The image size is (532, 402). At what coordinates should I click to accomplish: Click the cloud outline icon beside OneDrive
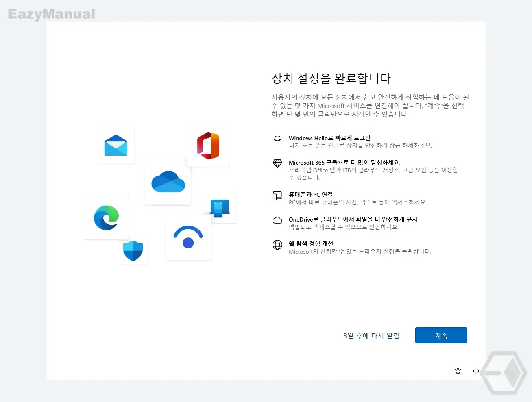point(277,220)
